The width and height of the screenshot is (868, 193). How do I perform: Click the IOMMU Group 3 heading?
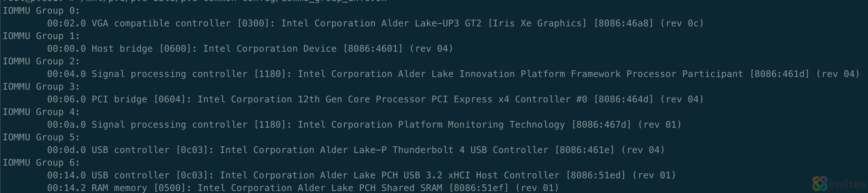pos(41,87)
